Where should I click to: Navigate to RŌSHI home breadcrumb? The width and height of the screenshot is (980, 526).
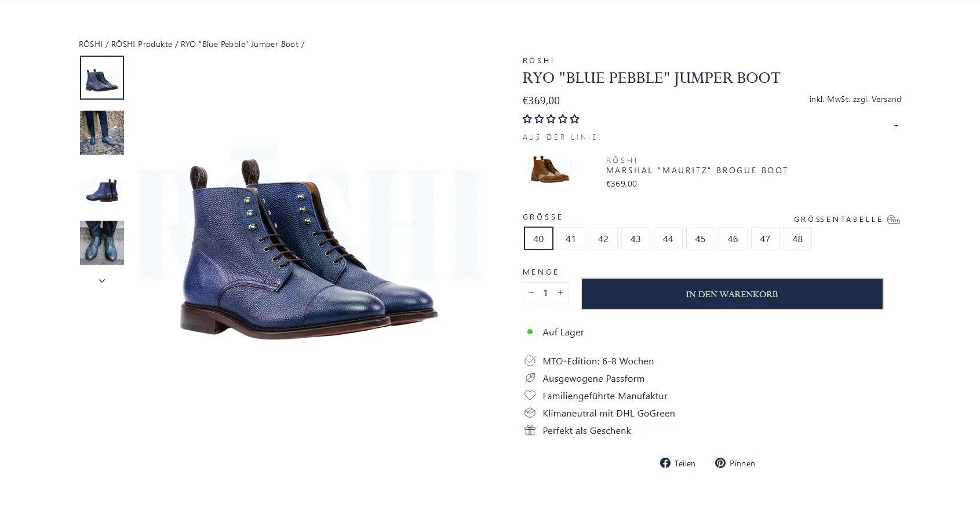(x=90, y=44)
